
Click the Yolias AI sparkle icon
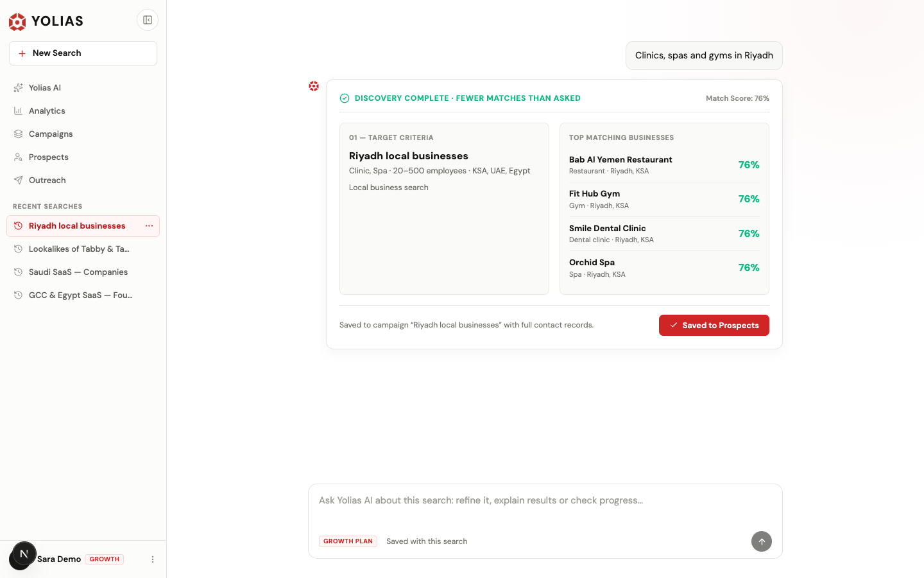pyautogui.click(x=18, y=88)
